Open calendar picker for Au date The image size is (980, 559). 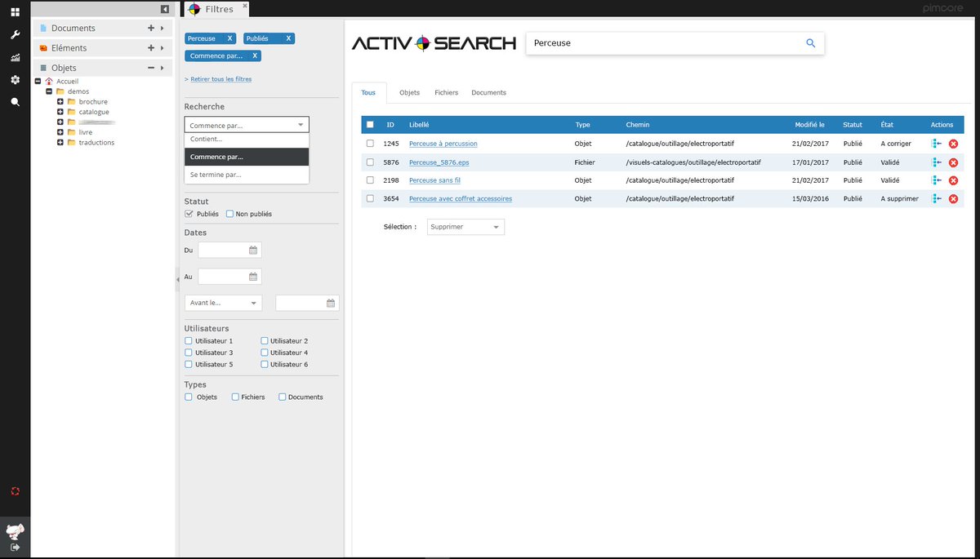(x=253, y=277)
